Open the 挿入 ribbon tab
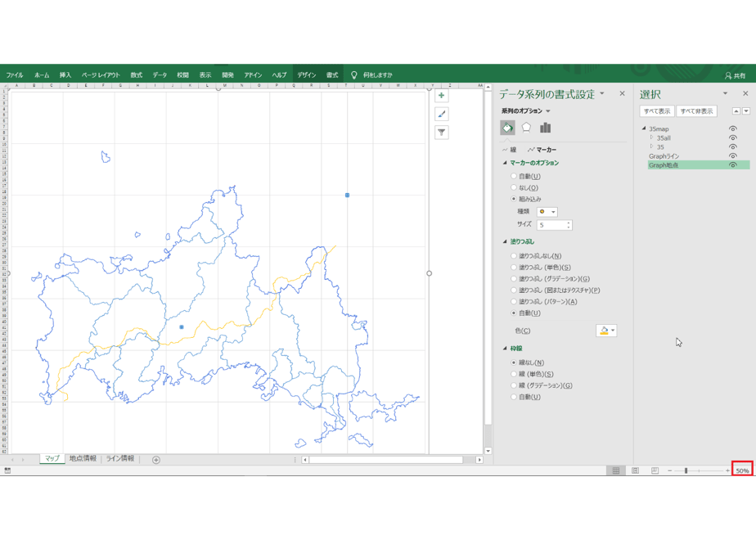The height and width of the screenshot is (540, 756). tap(65, 74)
